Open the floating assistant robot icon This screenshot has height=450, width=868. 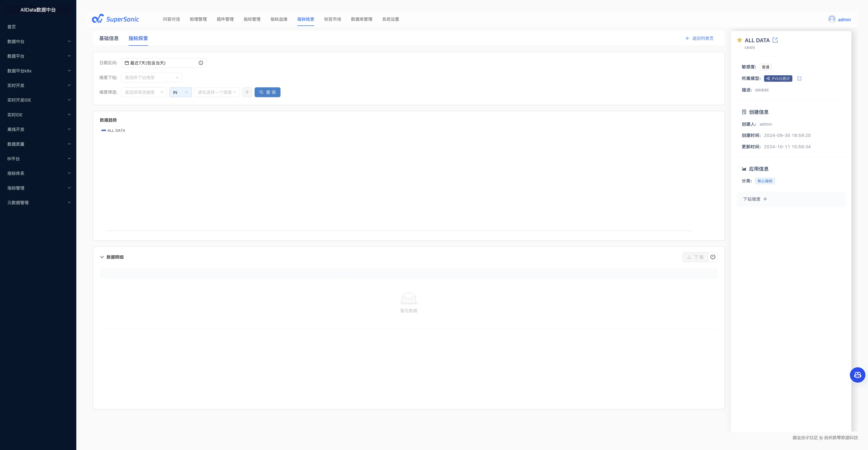(x=857, y=375)
